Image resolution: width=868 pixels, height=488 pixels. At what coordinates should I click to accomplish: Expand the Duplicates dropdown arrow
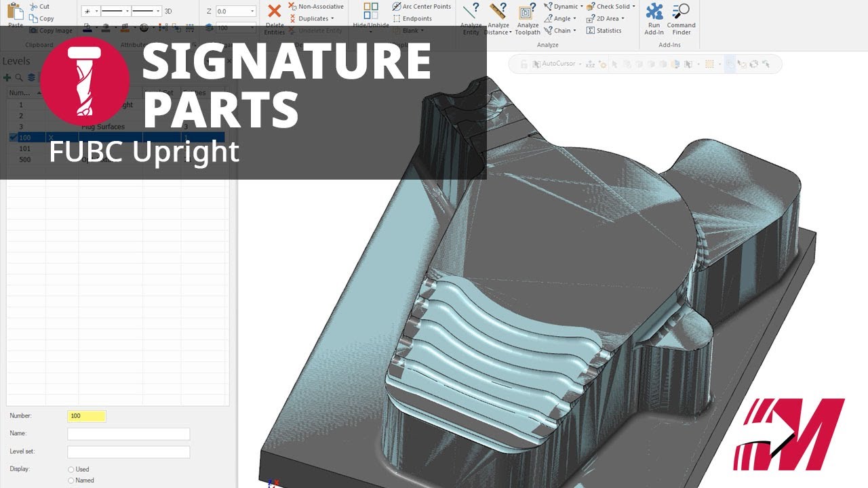332,19
